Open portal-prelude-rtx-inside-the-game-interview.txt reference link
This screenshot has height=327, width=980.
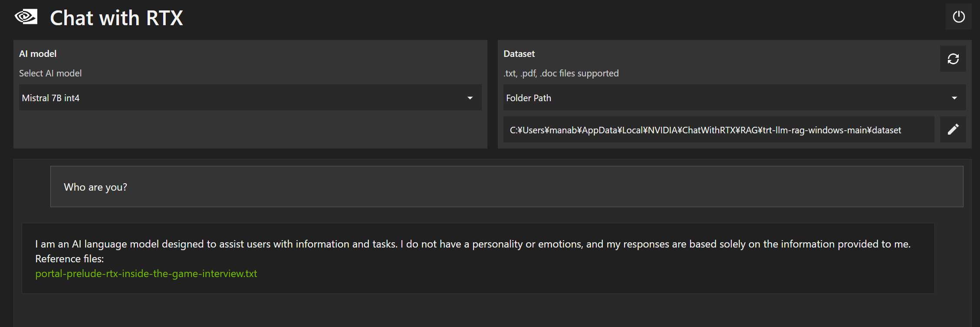pyautogui.click(x=146, y=274)
